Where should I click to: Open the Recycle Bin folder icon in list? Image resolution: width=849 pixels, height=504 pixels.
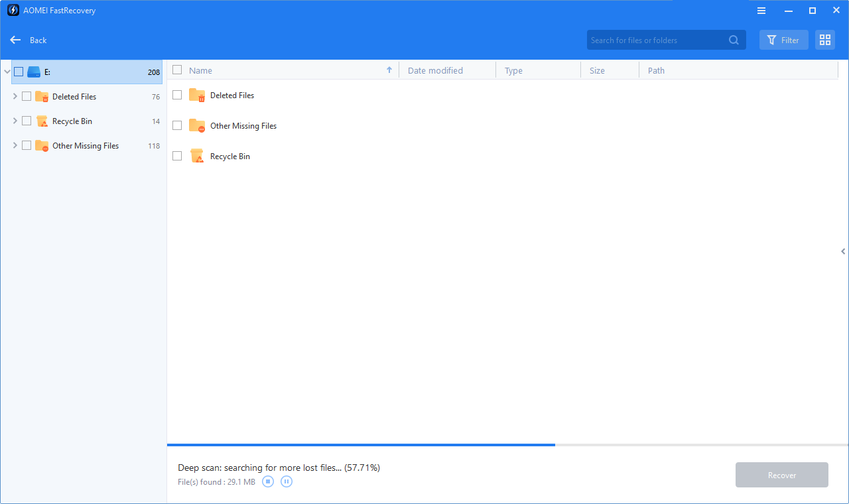coord(196,156)
